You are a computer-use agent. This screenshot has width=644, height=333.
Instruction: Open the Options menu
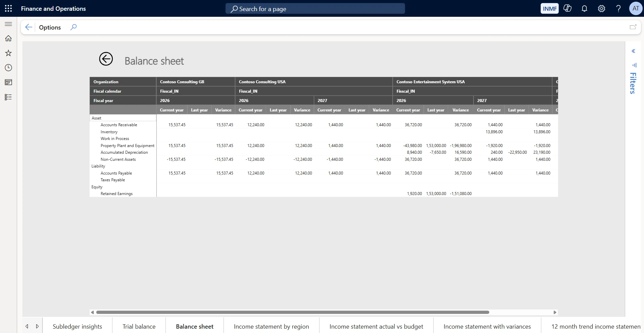tap(50, 27)
